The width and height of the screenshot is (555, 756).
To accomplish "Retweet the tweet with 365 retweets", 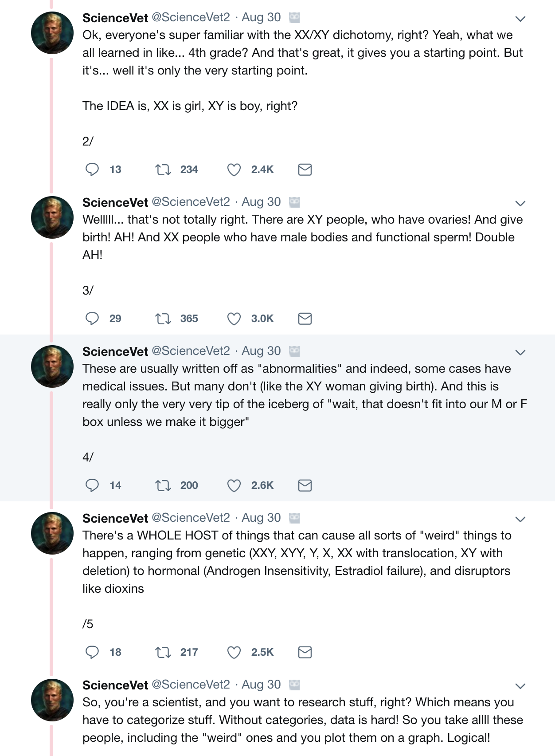I will [163, 319].
